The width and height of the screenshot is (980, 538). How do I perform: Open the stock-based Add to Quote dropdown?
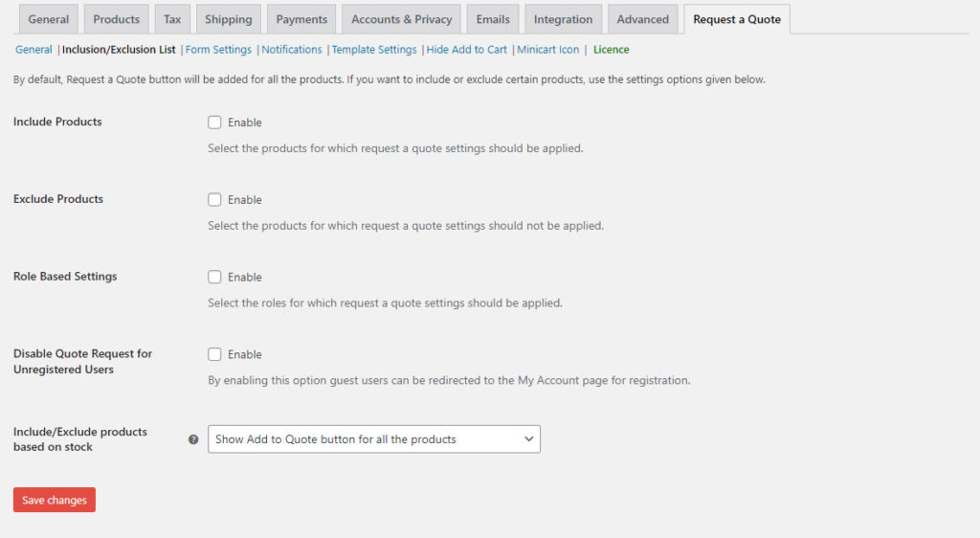click(x=373, y=439)
